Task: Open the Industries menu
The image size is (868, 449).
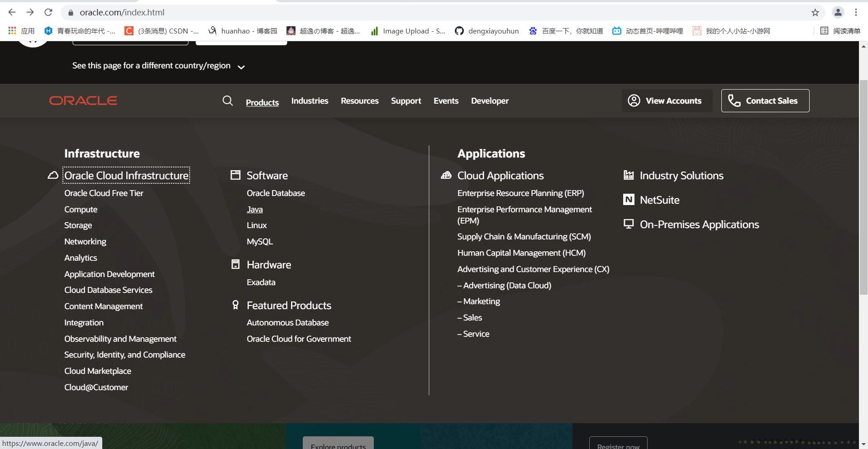Action: tap(310, 100)
